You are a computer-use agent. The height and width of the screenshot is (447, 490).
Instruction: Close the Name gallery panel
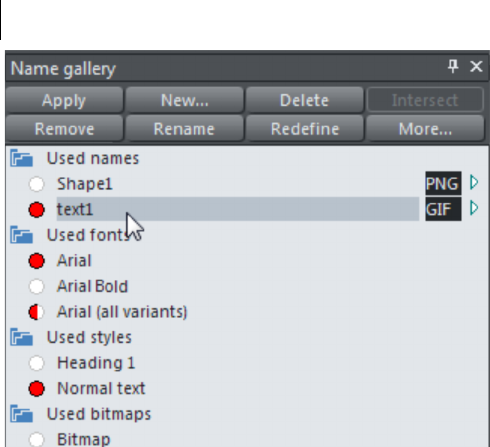coord(476,66)
